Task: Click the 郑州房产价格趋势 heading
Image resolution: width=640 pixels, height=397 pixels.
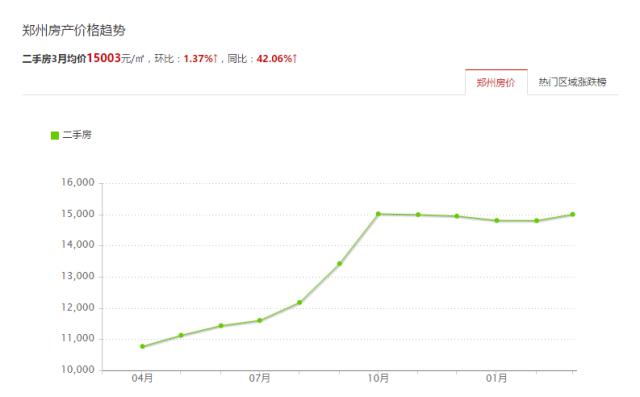Action: (74, 31)
